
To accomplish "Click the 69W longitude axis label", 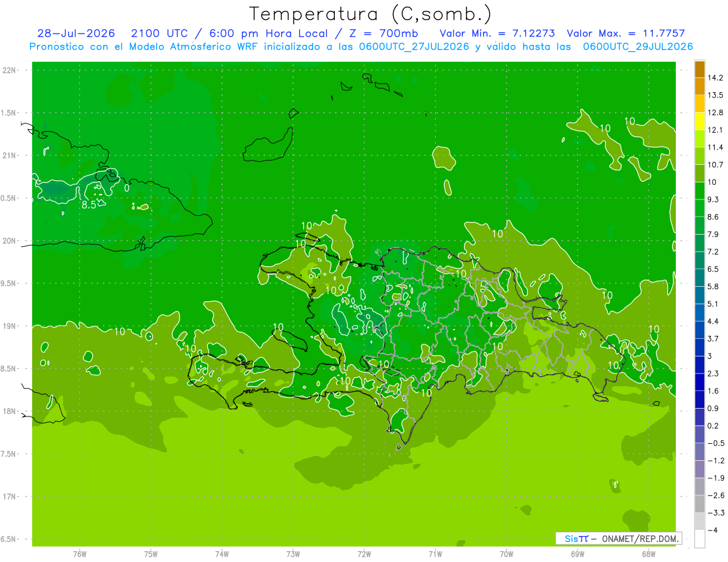I will click(x=578, y=554).
